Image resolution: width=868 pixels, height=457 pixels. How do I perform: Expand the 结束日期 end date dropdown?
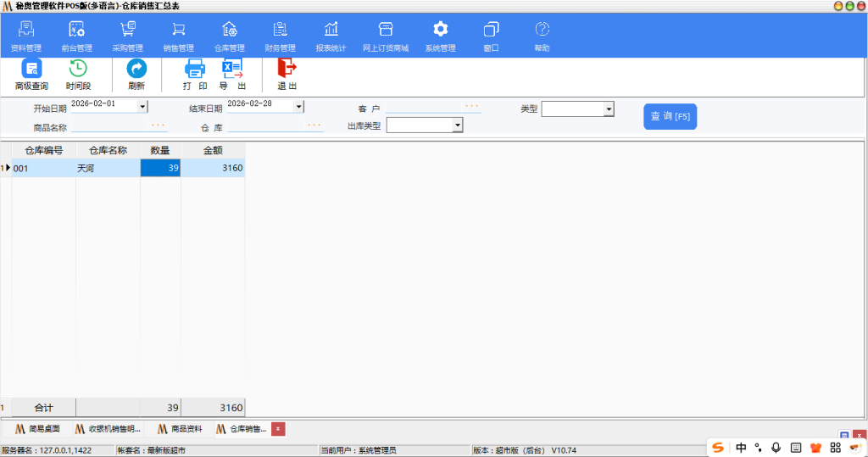click(x=298, y=107)
